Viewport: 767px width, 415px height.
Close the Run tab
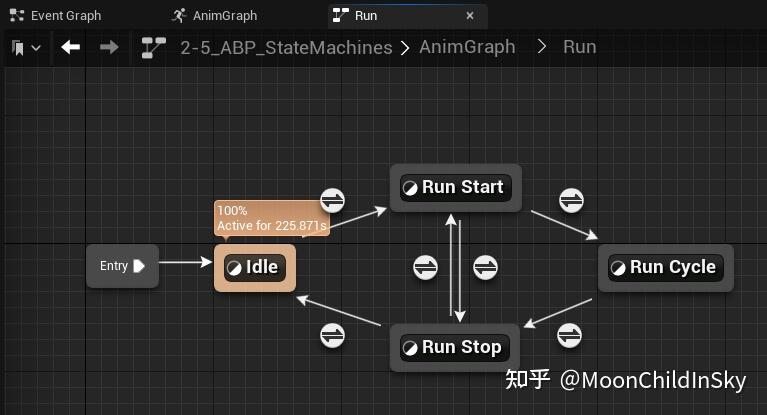pos(470,16)
